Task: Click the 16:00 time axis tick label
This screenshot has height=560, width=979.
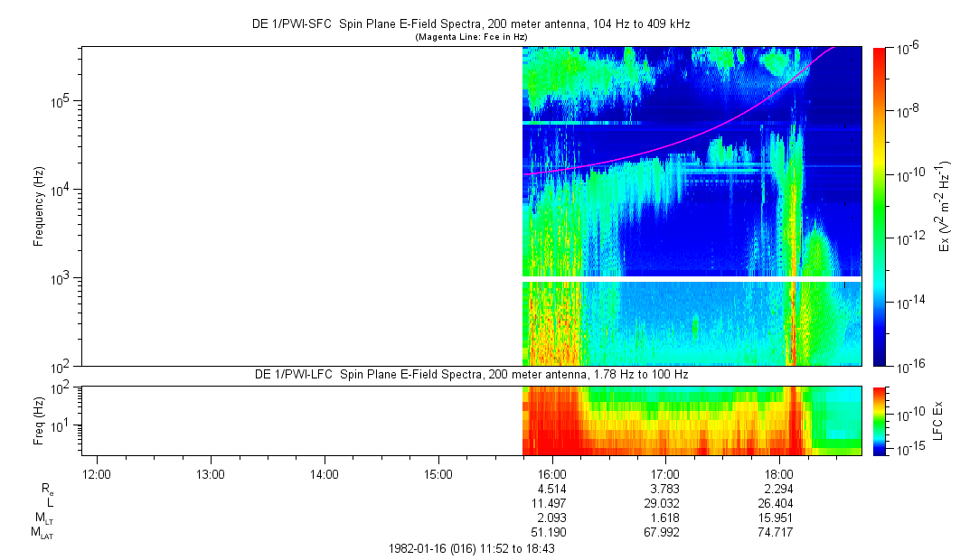Action: click(551, 473)
